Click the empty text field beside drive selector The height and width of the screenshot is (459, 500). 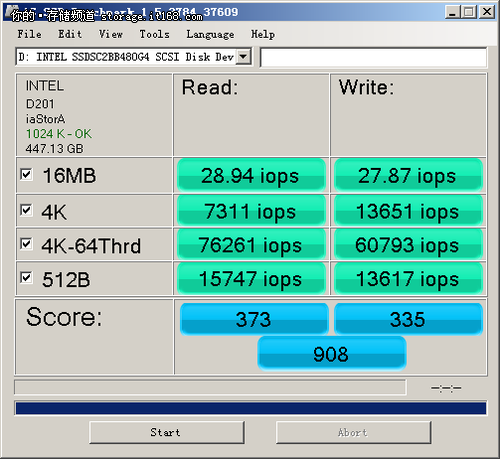pyautogui.click(x=373, y=57)
